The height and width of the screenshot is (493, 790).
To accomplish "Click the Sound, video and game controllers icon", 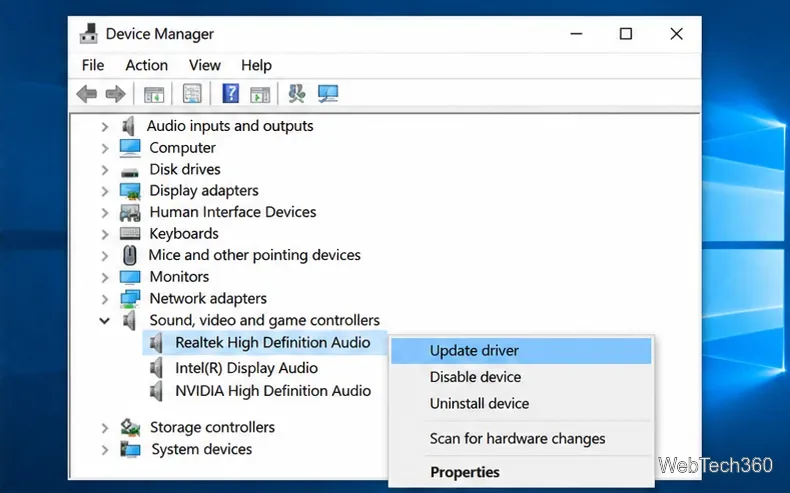I will pyautogui.click(x=129, y=320).
